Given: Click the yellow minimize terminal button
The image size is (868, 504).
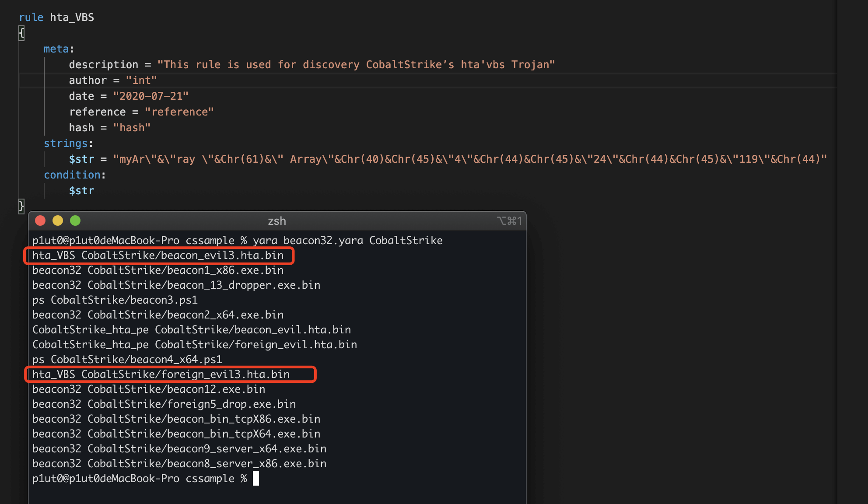Looking at the screenshot, I should coord(58,220).
